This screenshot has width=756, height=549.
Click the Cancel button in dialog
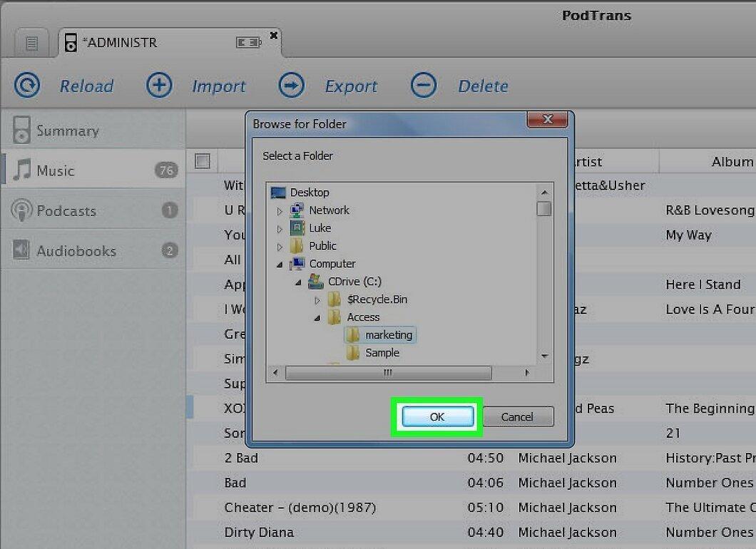pyautogui.click(x=517, y=416)
